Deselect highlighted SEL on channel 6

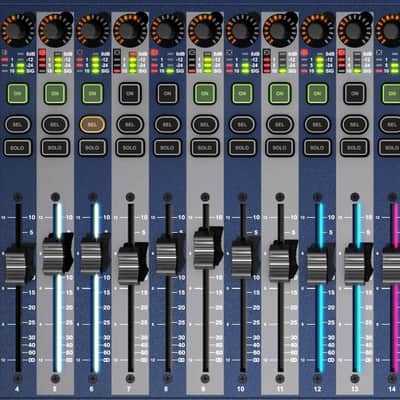click(92, 124)
